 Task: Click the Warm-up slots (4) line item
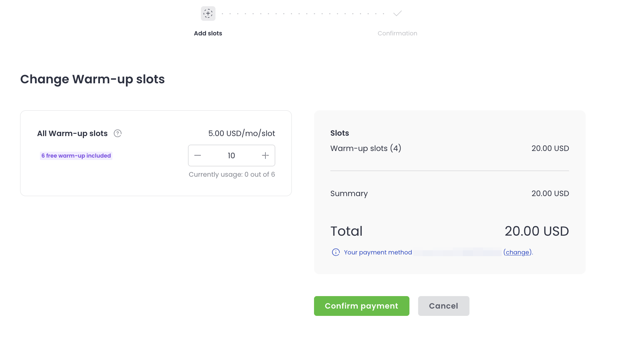[x=366, y=148]
